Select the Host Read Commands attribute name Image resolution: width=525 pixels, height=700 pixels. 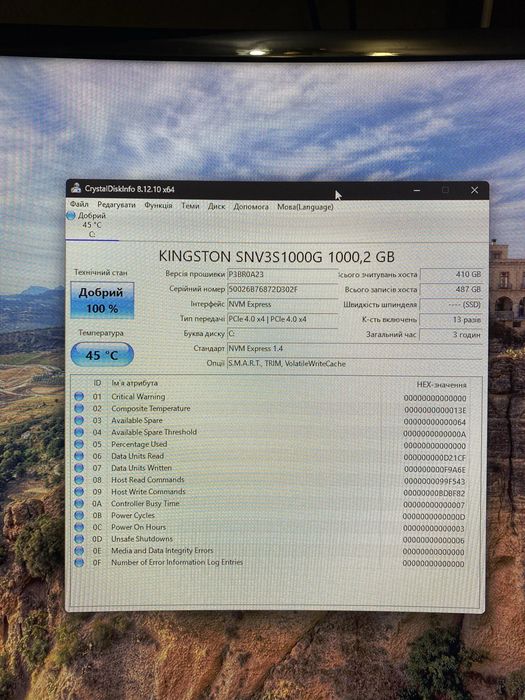click(147, 479)
